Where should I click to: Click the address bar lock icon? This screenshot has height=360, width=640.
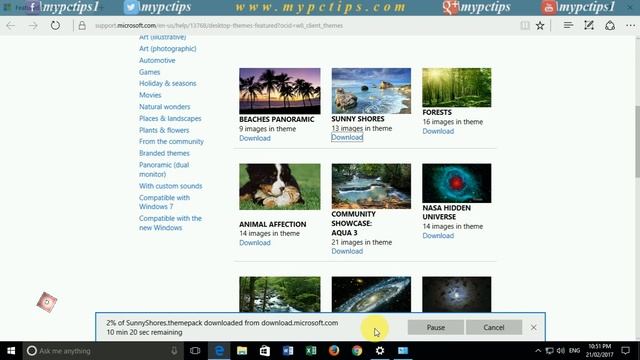82,26
